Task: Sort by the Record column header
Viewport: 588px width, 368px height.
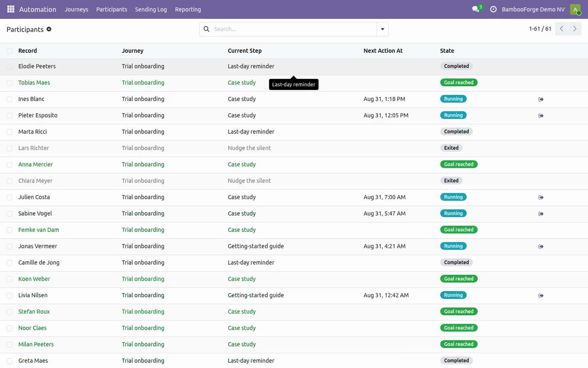Action: 28,51
